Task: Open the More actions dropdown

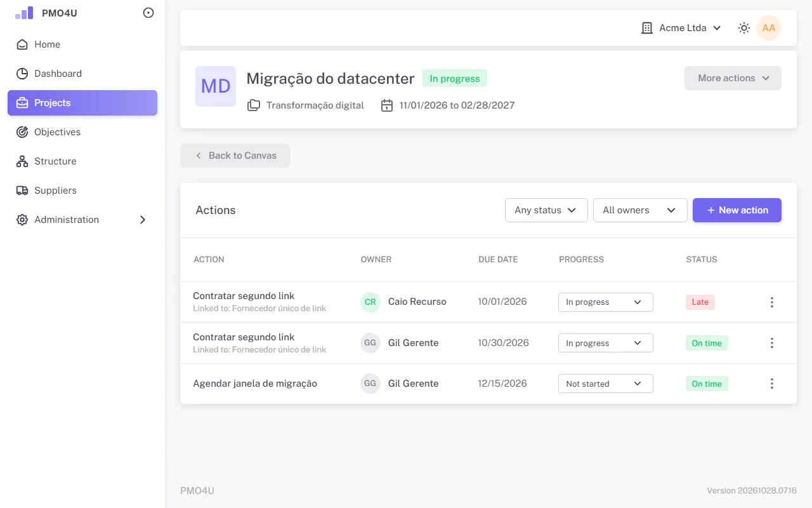Action: click(x=733, y=78)
